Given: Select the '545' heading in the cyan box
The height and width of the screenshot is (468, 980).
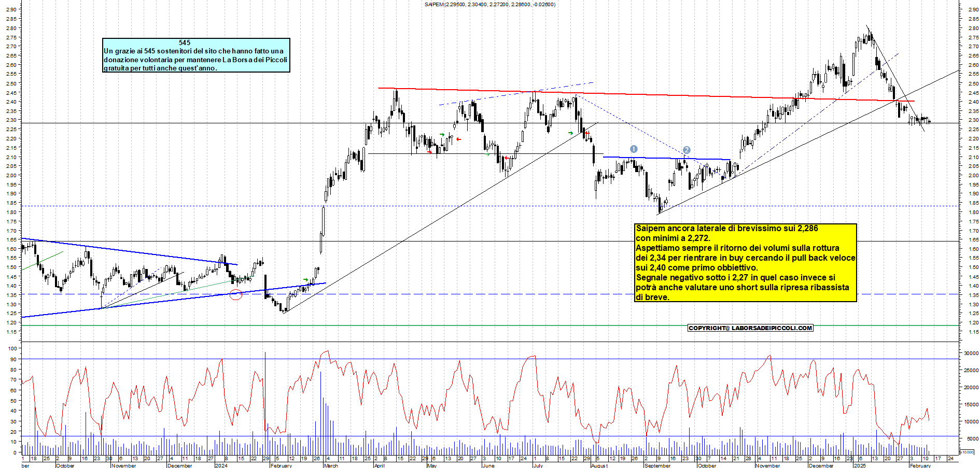Looking at the screenshot, I should (x=185, y=42).
